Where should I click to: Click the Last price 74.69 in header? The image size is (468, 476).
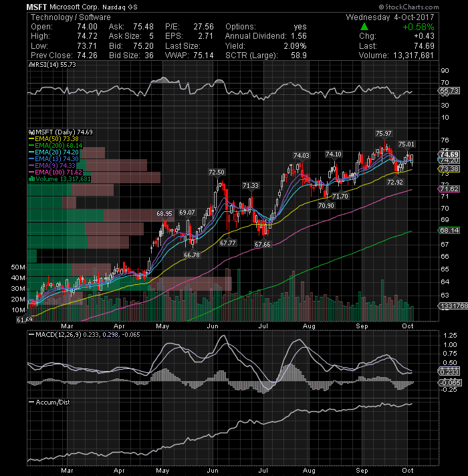click(x=424, y=46)
